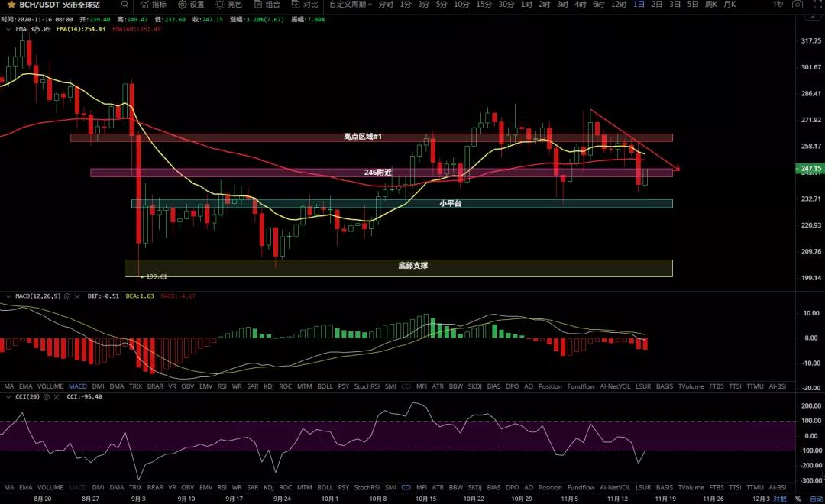Viewport: 825px width, 504px height.
Task: Toggle 自动 automatic scaling mode
Action: click(816, 499)
